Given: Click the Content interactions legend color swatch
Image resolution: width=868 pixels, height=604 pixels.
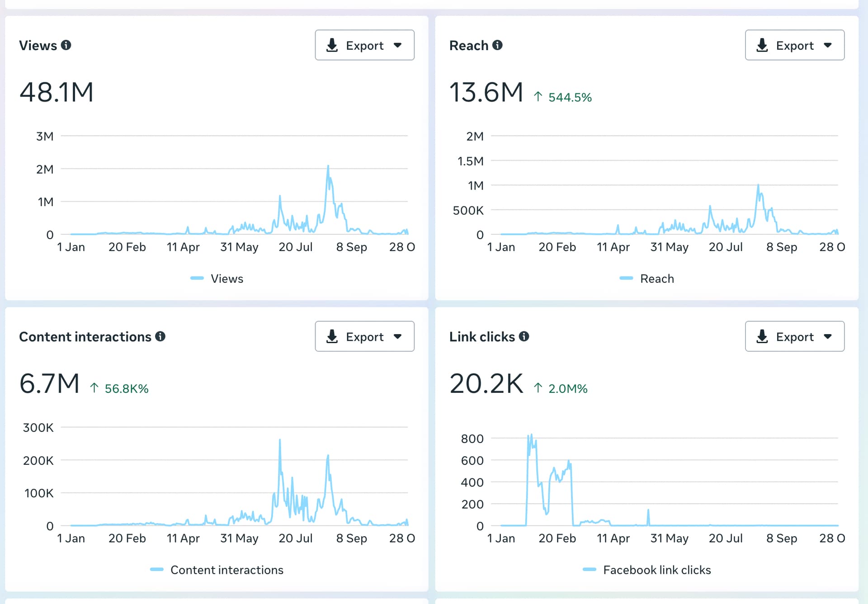Looking at the screenshot, I should 156,570.
